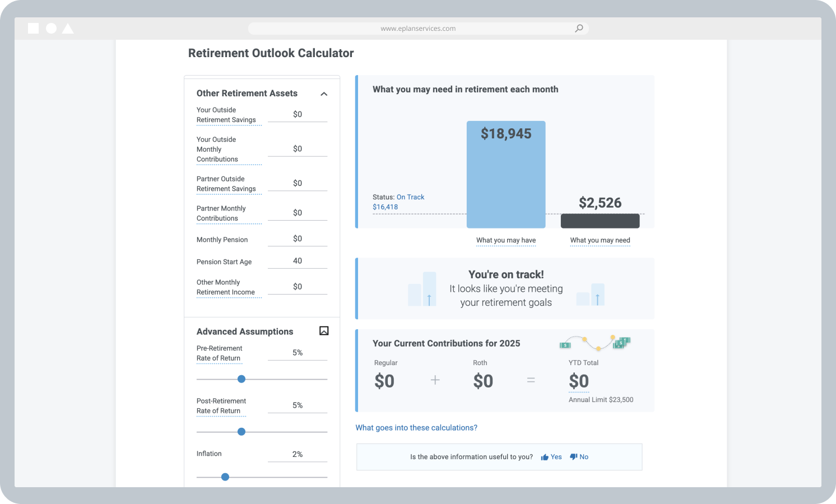Click the circle icon in browser header
Viewport: 836px width, 504px height.
tap(51, 29)
